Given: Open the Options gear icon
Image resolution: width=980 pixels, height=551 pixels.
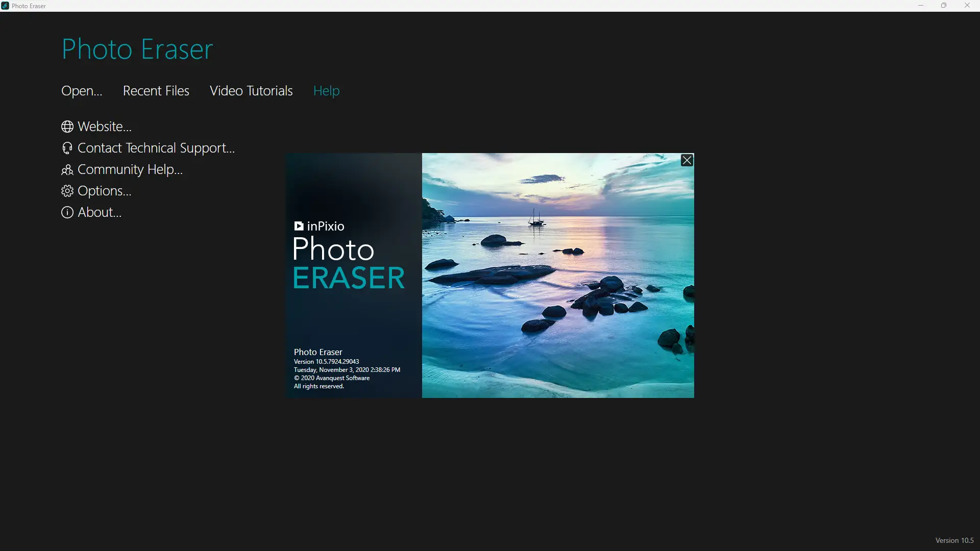Looking at the screenshot, I should tap(67, 191).
